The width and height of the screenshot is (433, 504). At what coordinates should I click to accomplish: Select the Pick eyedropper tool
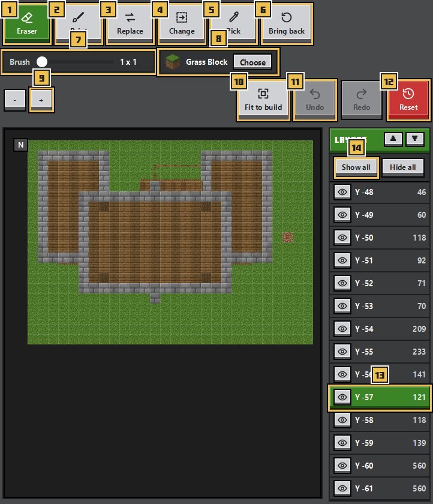coord(233,24)
